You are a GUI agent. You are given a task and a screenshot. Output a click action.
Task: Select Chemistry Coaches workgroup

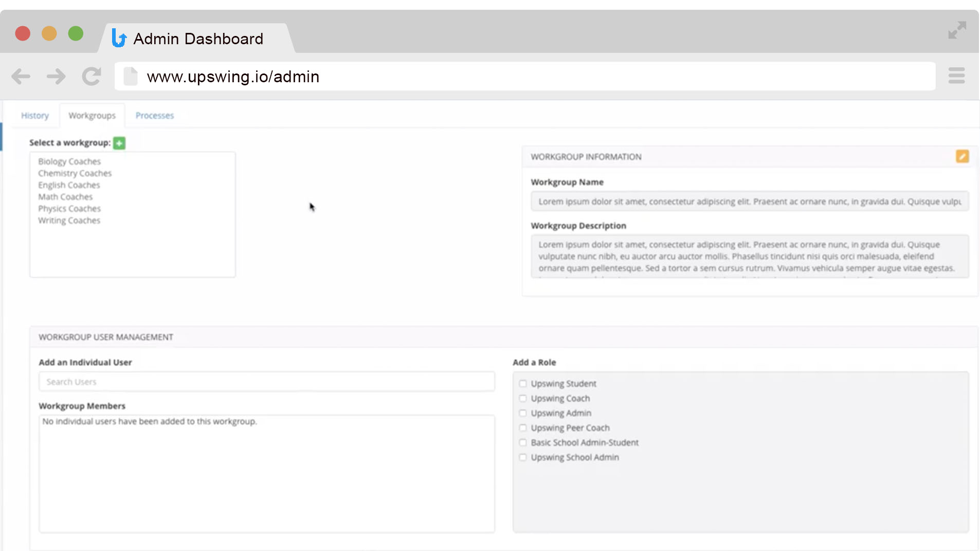(x=75, y=173)
